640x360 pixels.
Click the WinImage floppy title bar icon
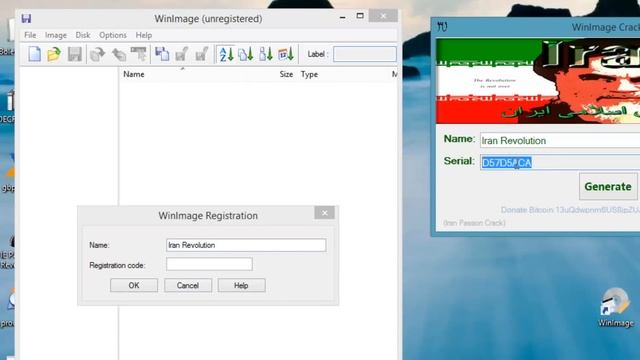[x=27, y=18]
